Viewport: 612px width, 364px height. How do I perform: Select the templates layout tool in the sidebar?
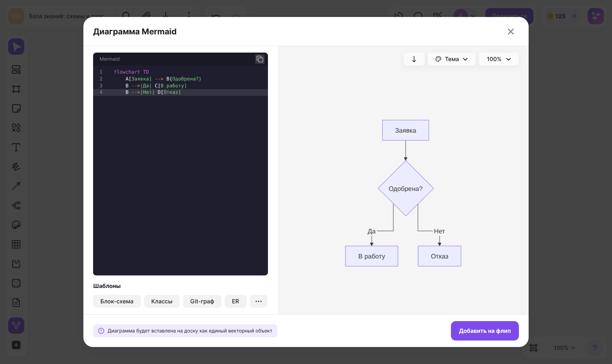click(x=16, y=70)
